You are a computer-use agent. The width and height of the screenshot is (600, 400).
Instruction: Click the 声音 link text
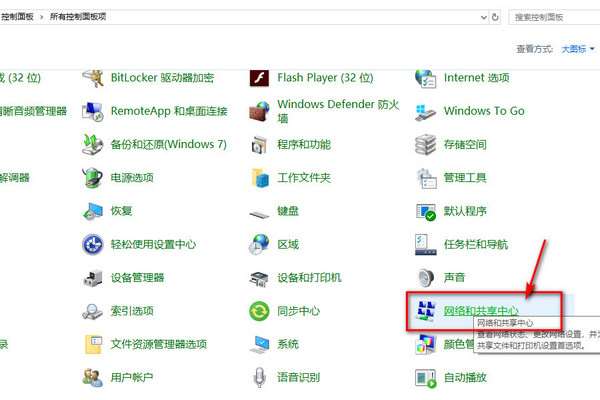(x=454, y=278)
